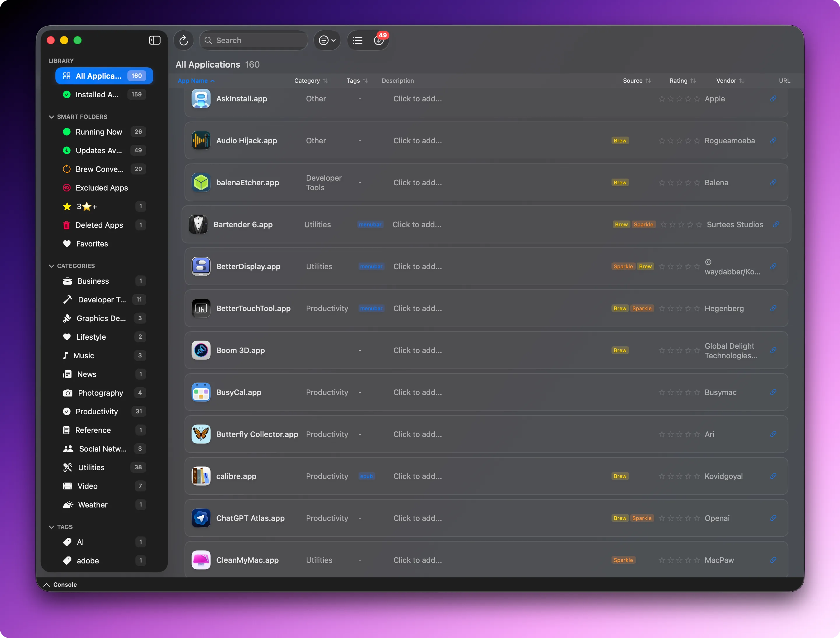Click the BusyCal app icon
The height and width of the screenshot is (638, 840).
coord(201,392)
